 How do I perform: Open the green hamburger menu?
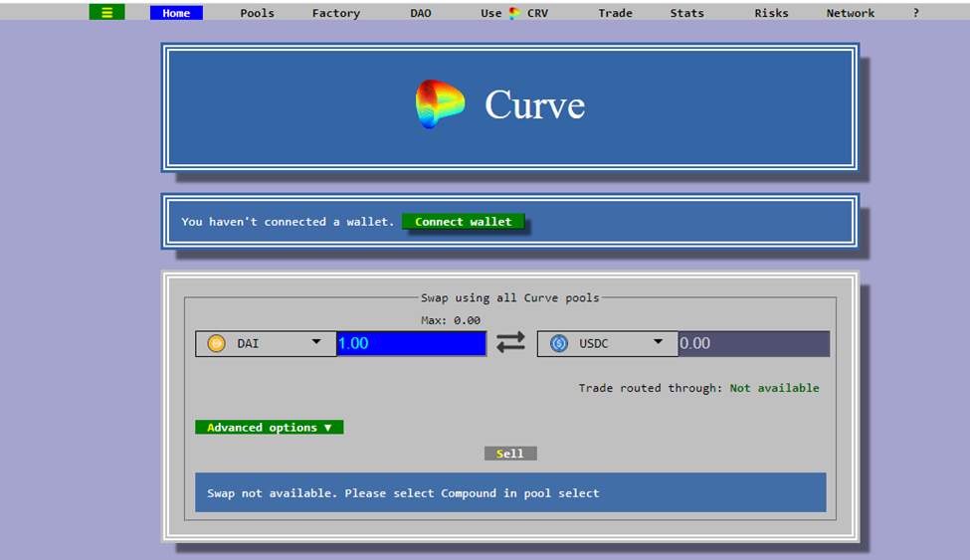coord(106,12)
